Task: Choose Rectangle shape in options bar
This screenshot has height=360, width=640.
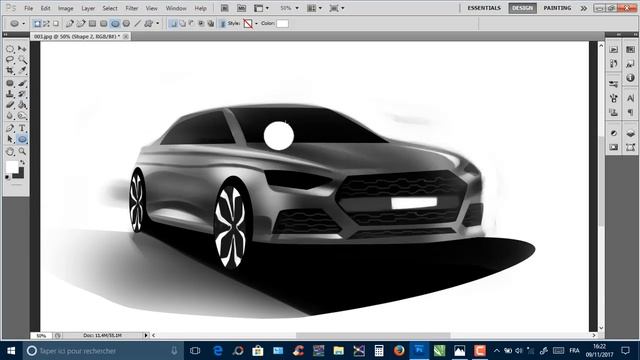Action: [x=93, y=24]
